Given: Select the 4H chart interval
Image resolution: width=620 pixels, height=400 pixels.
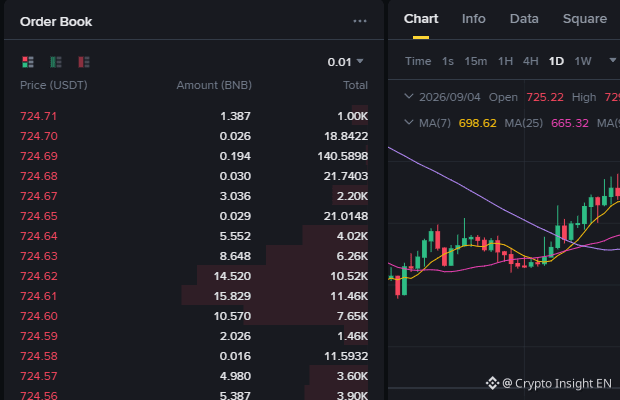Looking at the screenshot, I should [x=531, y=61].
